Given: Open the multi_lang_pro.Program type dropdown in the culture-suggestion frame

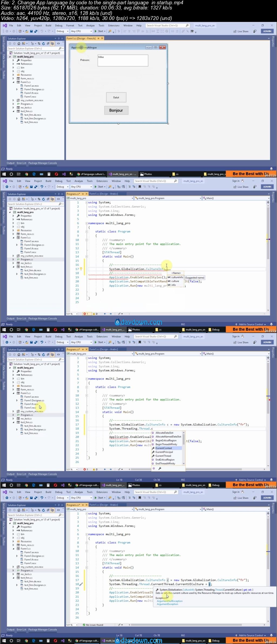Looking at the screenshot, I should coord(168,198).
